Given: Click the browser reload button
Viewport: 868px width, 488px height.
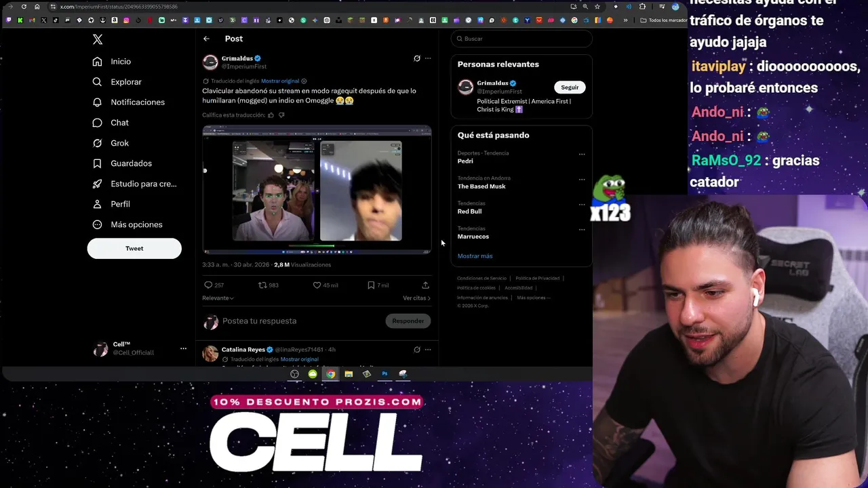Looking at the screenshot, I should 24,7.
